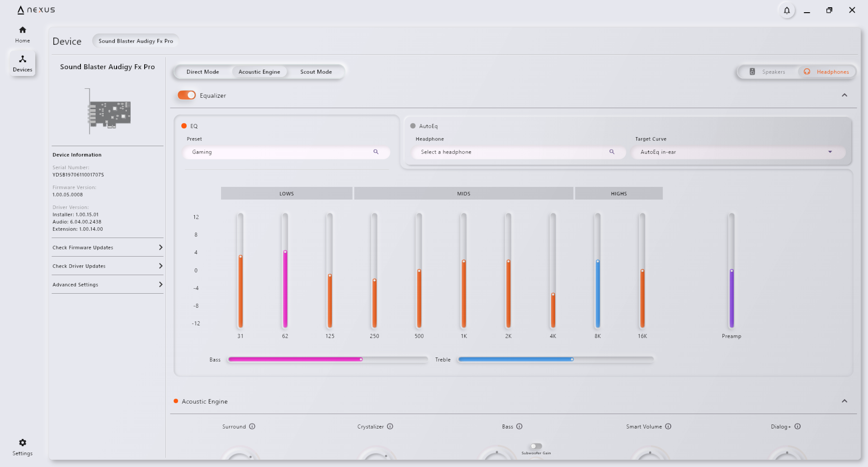Open the Devices sidebar section
This screenshot has width=868, height=467.
(x=23, y=63)
